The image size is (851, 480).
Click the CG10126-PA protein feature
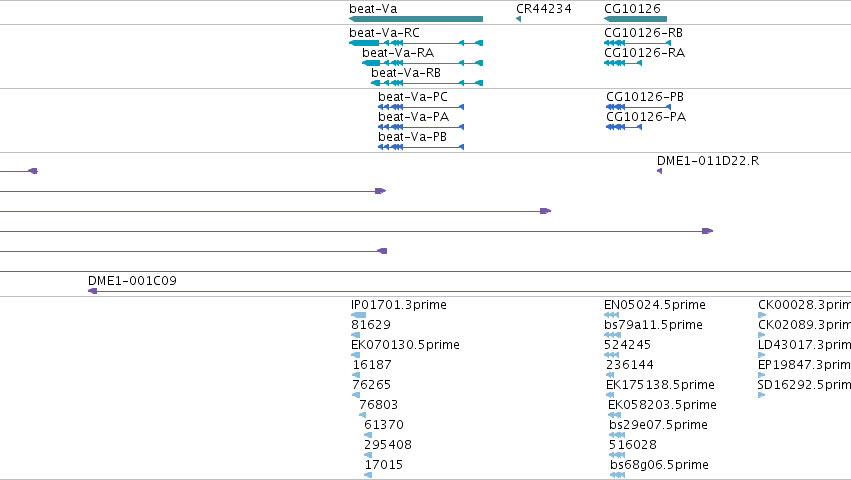624,127
